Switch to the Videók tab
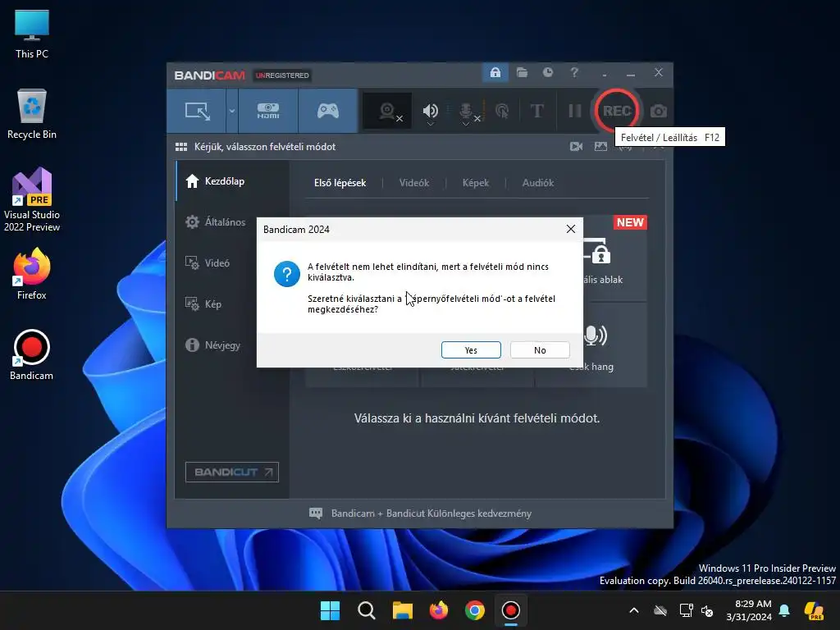Viewport: 840px width, 630px height. click(414, 183)
